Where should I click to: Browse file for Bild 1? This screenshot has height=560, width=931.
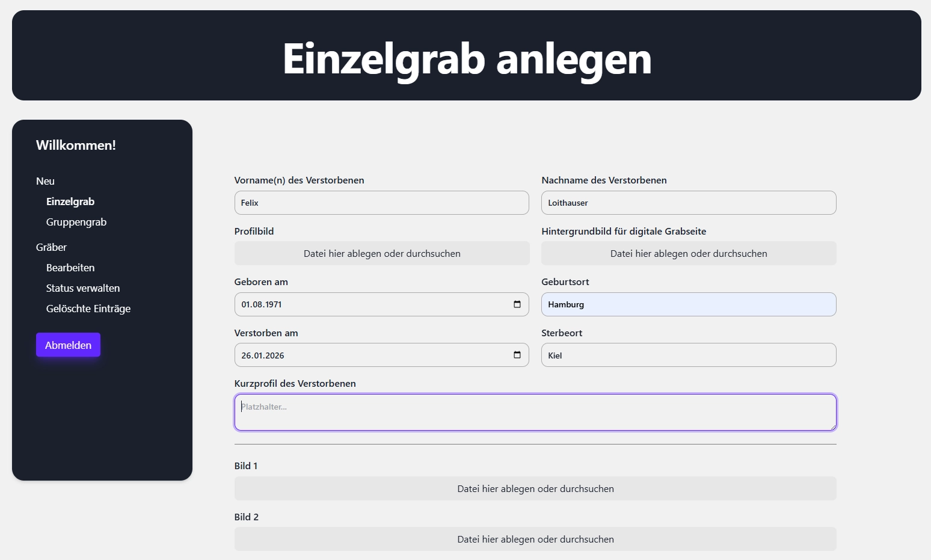[x=535, y=488]
